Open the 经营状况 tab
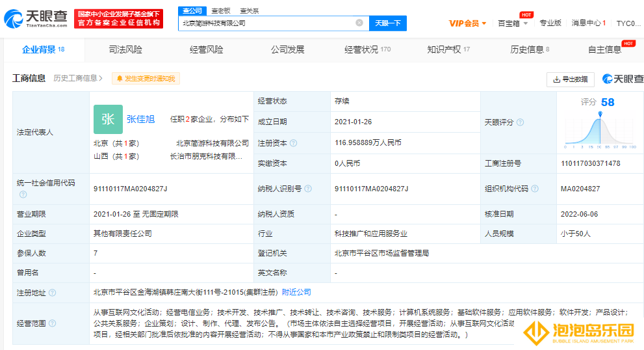 (x=368, y=49)
